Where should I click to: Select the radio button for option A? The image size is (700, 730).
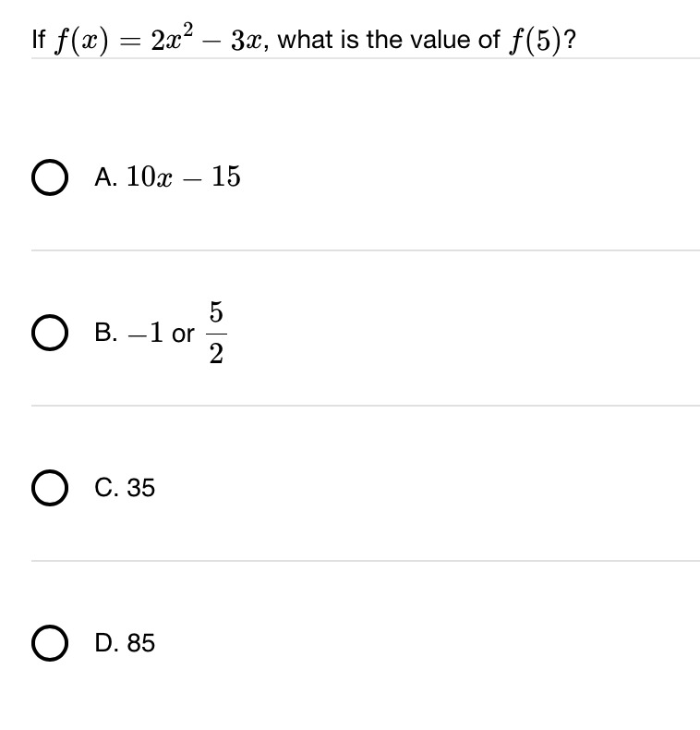[x=50, y=177]
